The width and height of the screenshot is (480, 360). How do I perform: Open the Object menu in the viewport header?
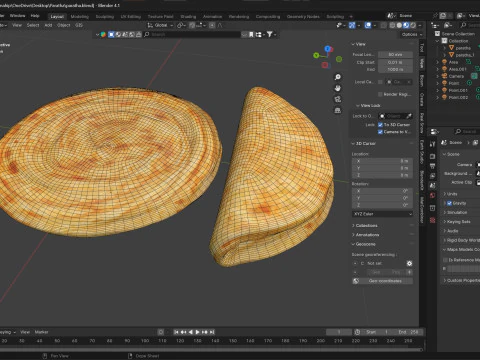63,25
